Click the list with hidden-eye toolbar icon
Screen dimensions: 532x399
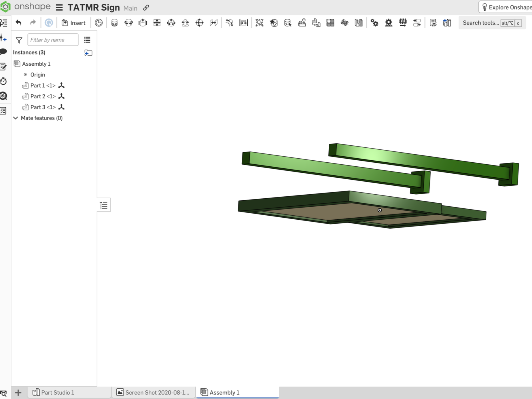433,22
